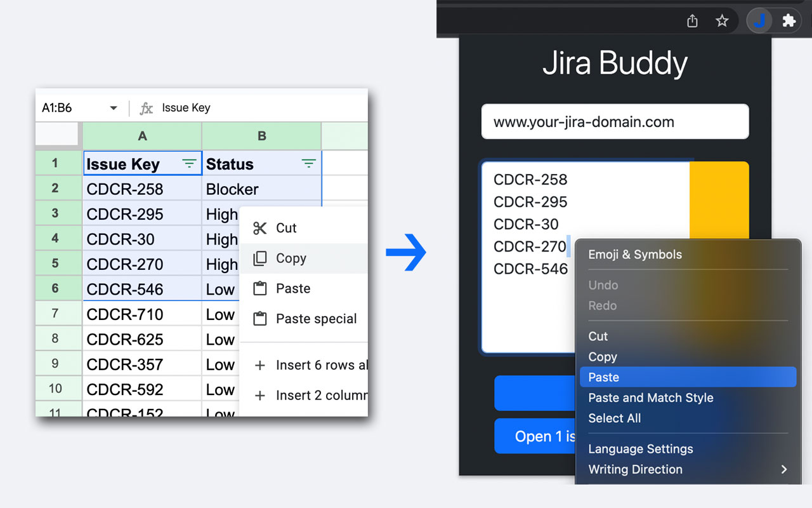
Task: Expand the Writing Direction submenu arrow
Action: tap(784, 469)
